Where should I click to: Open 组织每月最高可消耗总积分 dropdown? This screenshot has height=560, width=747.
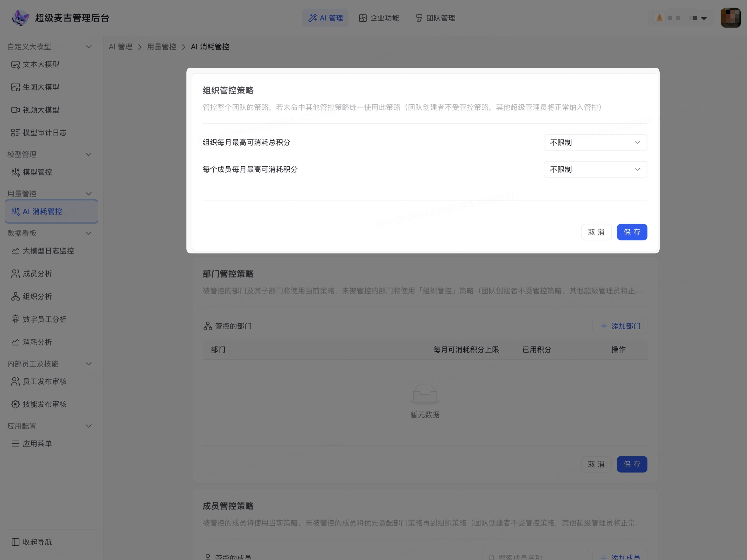pos(595,143)
